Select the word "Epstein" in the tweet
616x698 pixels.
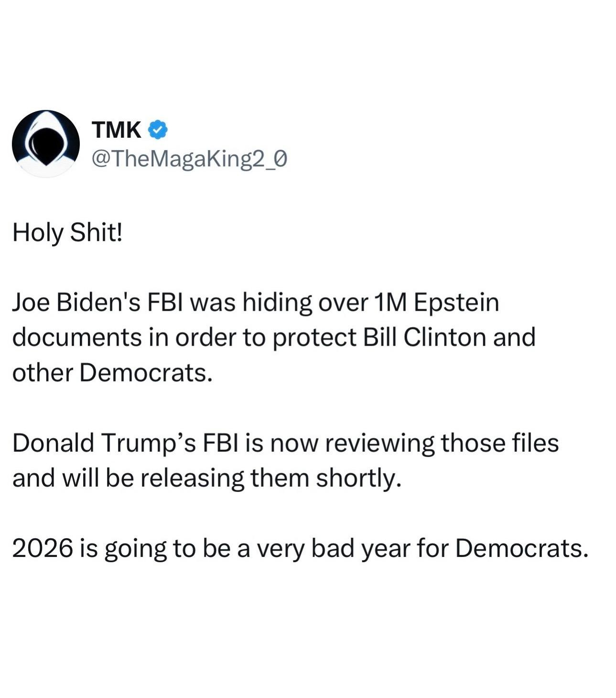coord(455,303)
